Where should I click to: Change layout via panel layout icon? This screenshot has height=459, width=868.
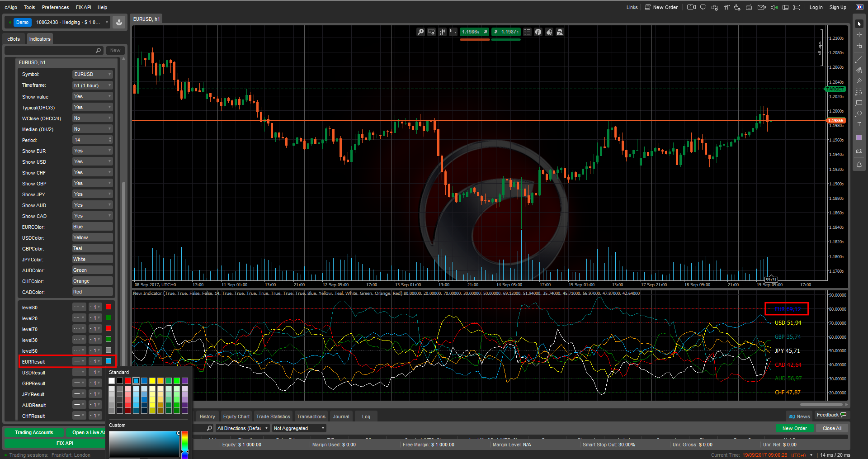(x=785, y=7)
